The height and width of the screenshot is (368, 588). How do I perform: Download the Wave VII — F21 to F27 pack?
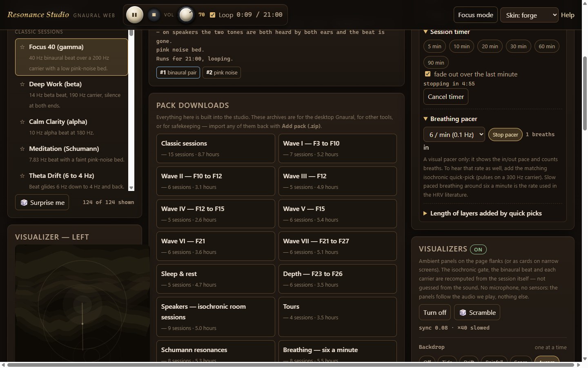tap(338, 246)
